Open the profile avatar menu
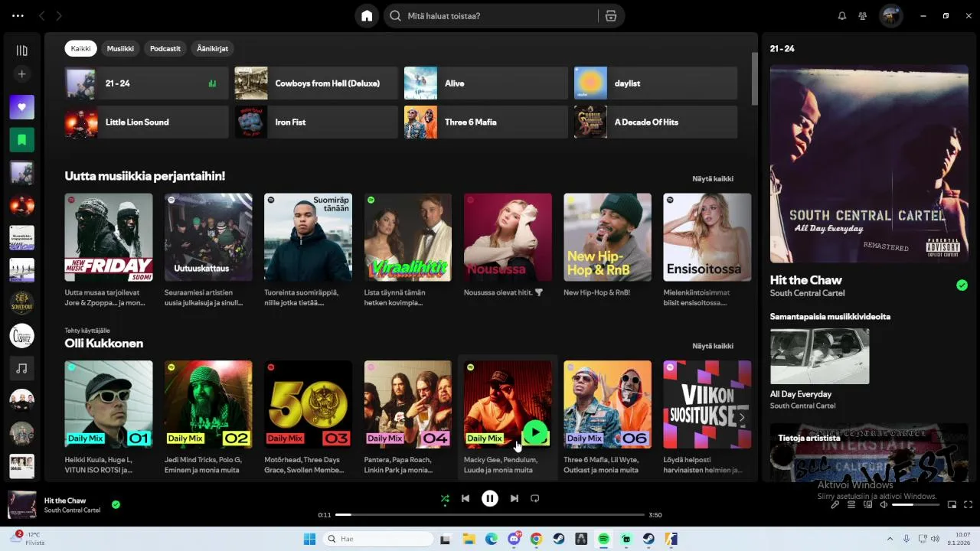 click(890, 16)
